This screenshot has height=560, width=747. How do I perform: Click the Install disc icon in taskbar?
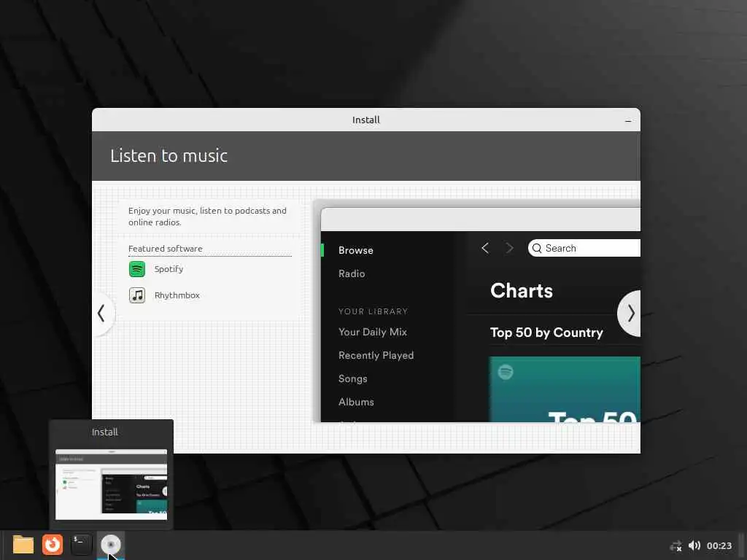tap(111, 545)
